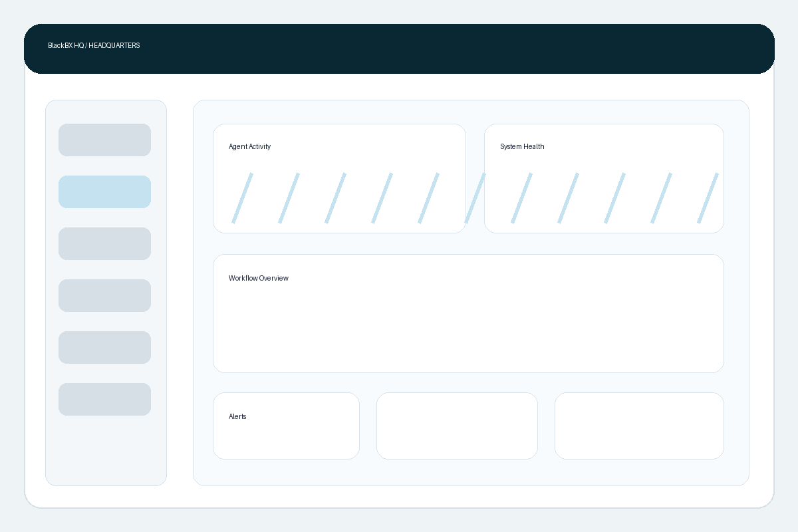Click the topmost gray sidebar item
The height and width of the screenshot is (532, 798).
[104, 140]
